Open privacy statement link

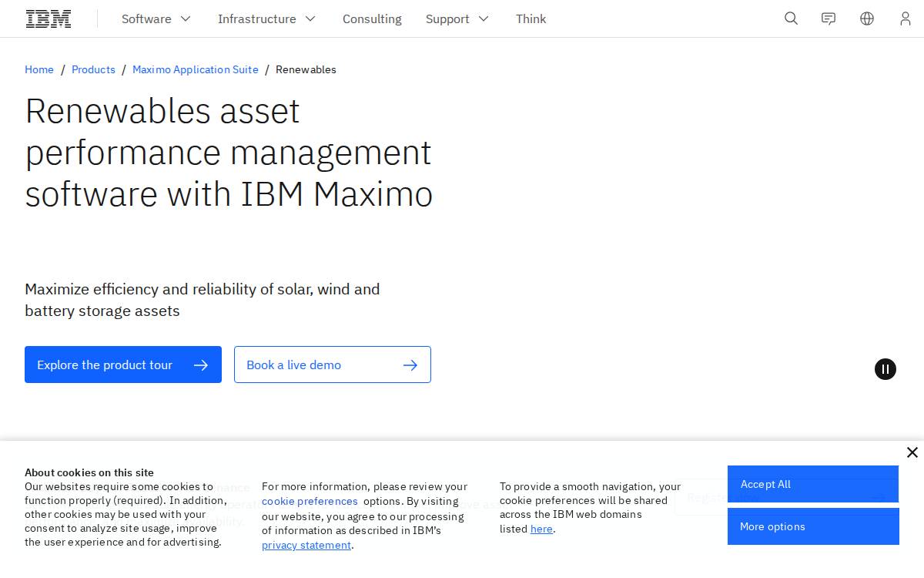[306, 545]
